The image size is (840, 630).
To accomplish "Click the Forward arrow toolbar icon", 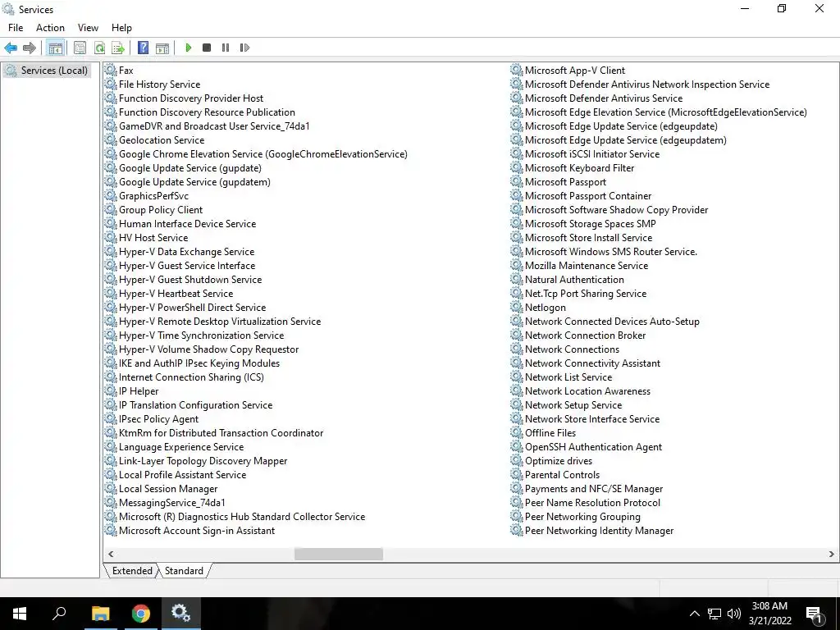I will pos(30,48).
